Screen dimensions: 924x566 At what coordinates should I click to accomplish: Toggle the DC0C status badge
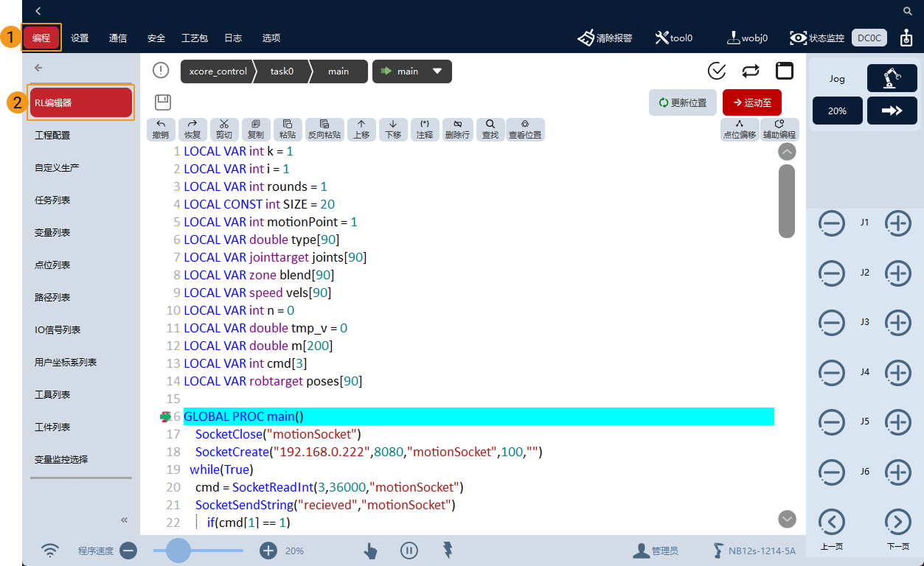(x=869, y=38)
